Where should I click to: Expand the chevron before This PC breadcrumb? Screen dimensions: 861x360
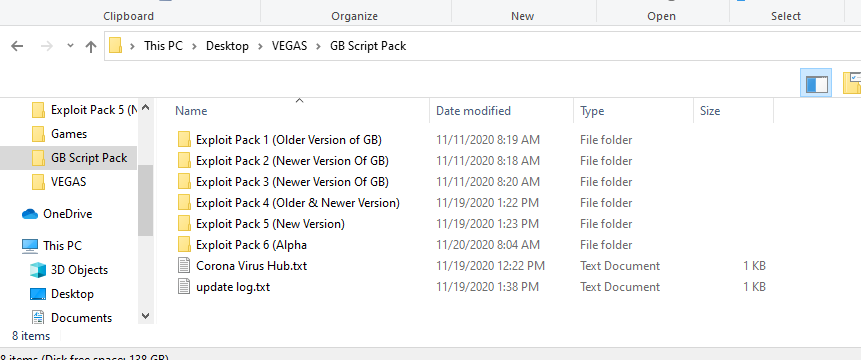[x=132, y=46]
